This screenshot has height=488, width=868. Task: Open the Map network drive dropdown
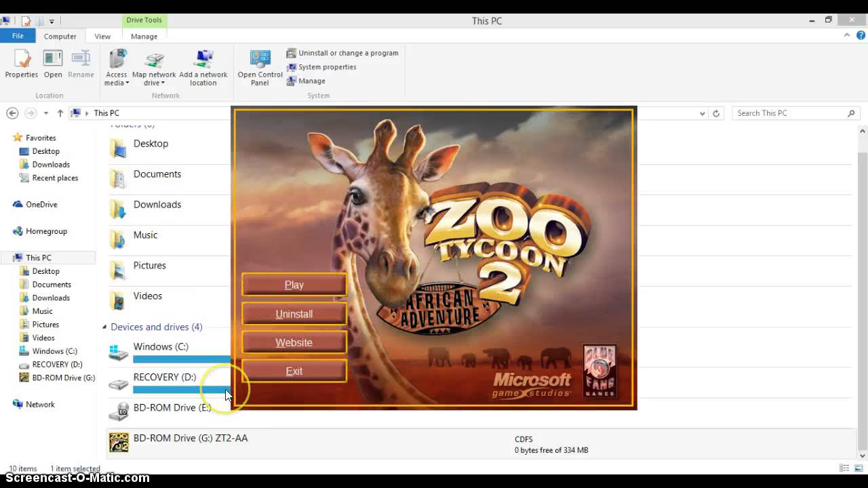[154, 68]
